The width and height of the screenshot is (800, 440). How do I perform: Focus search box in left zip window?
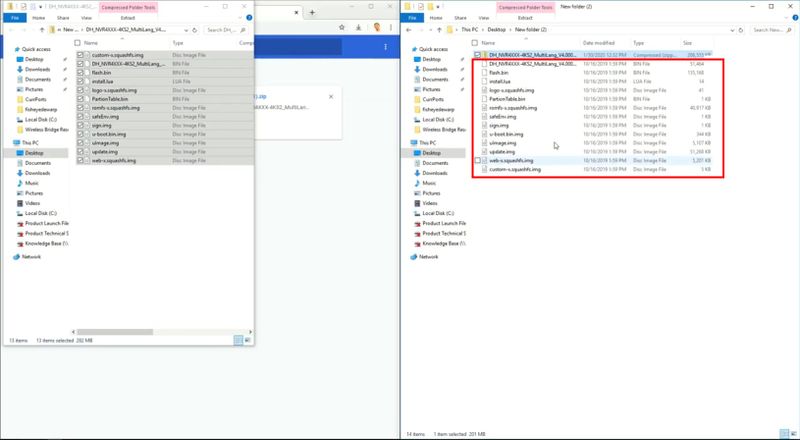pyautogui.click(x=226, y=30)
